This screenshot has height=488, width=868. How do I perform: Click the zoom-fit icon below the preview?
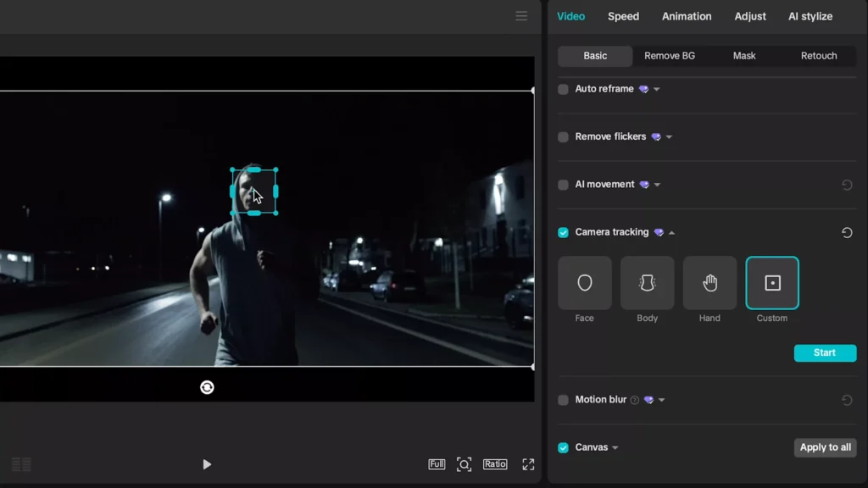coord(464,464)
